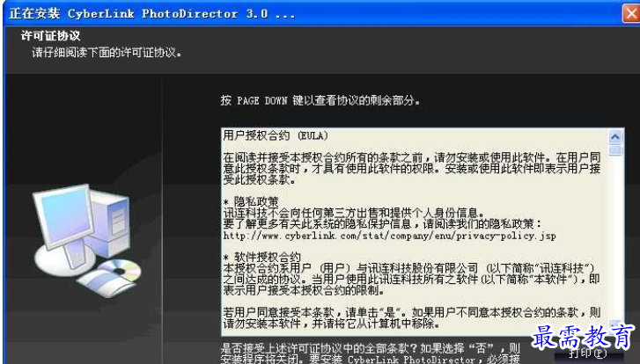
Task: Click the privacy policy URL text
Action: [389, 236]
